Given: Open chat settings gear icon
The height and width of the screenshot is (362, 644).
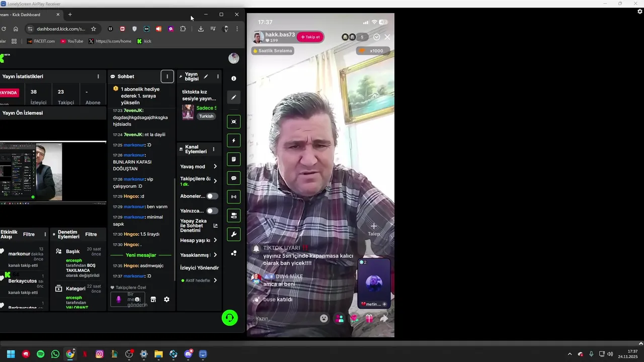Looking at the screenshot, I should 167,299.
